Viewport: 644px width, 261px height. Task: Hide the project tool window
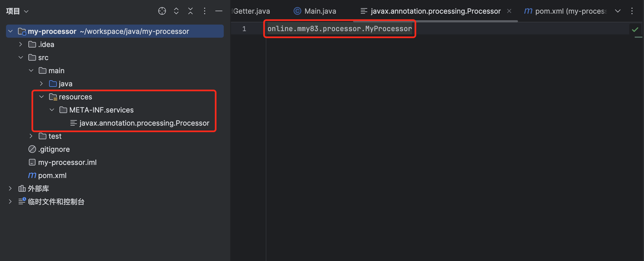[219, 11]
